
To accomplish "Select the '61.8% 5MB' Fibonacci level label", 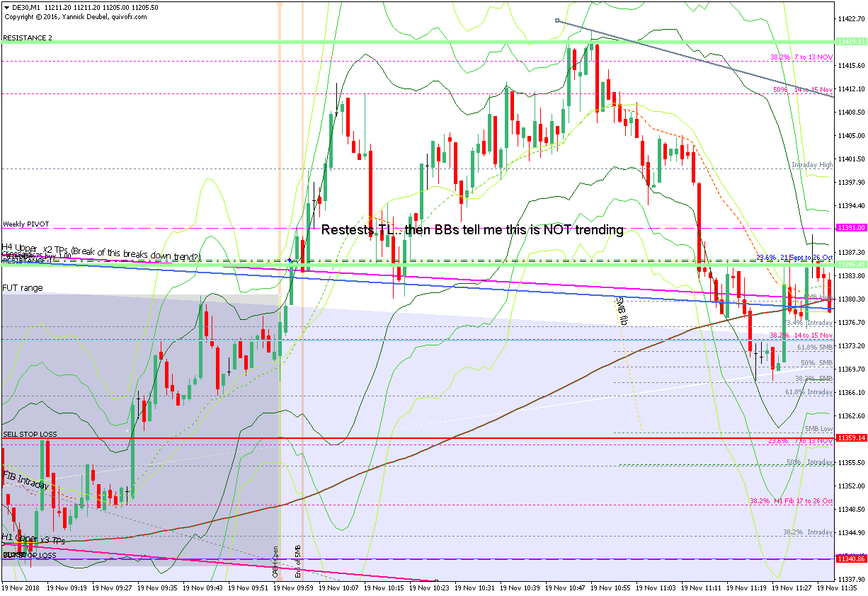I will 814,348.
